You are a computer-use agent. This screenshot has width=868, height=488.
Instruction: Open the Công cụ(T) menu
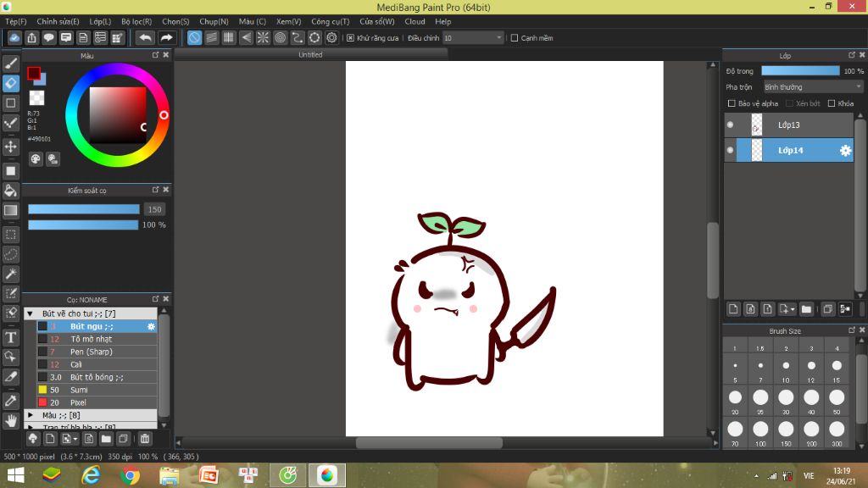pyautogui.click(x=330, y=21)
